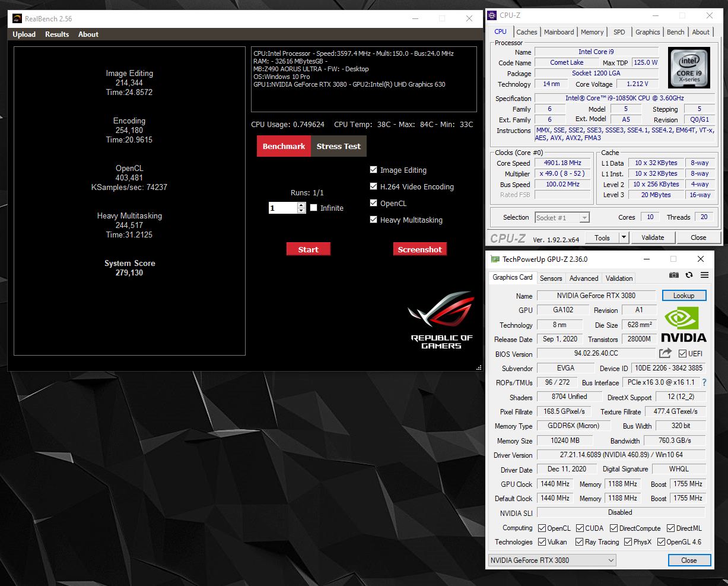The image size is (728, 586).
Task: Click the GPU-Z Name field NVIDIA GeForce RTX 3080
Action: pyautogui.click(x=596, y=295)
